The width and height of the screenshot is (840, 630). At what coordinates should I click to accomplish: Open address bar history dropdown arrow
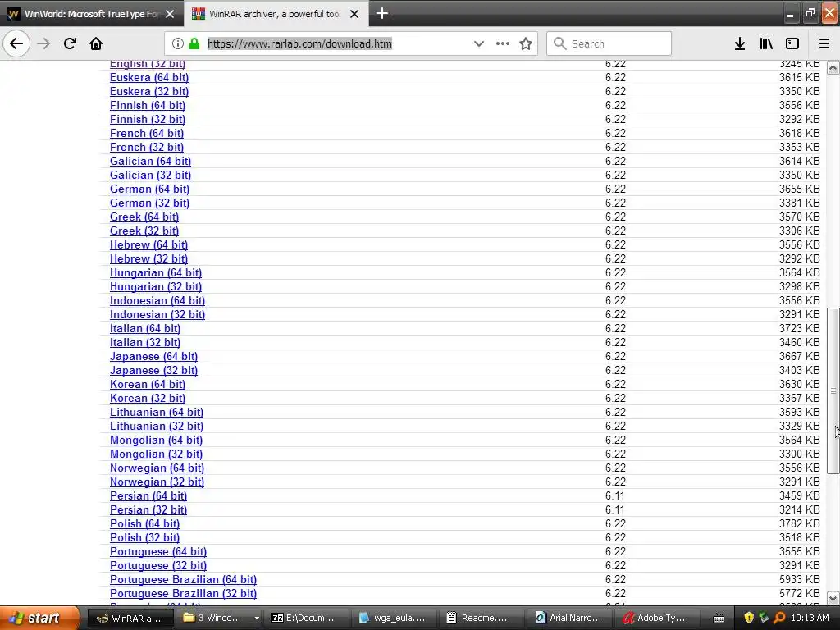point(479,43)
